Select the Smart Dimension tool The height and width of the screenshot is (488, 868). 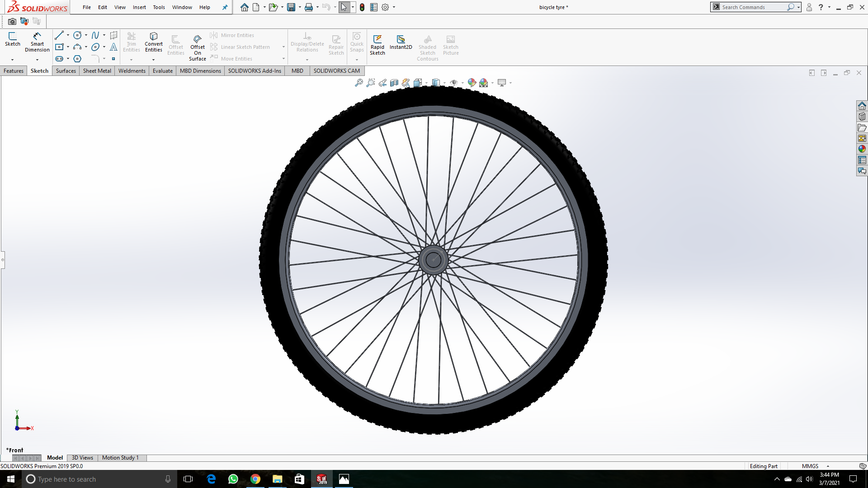tap(37, 42)
